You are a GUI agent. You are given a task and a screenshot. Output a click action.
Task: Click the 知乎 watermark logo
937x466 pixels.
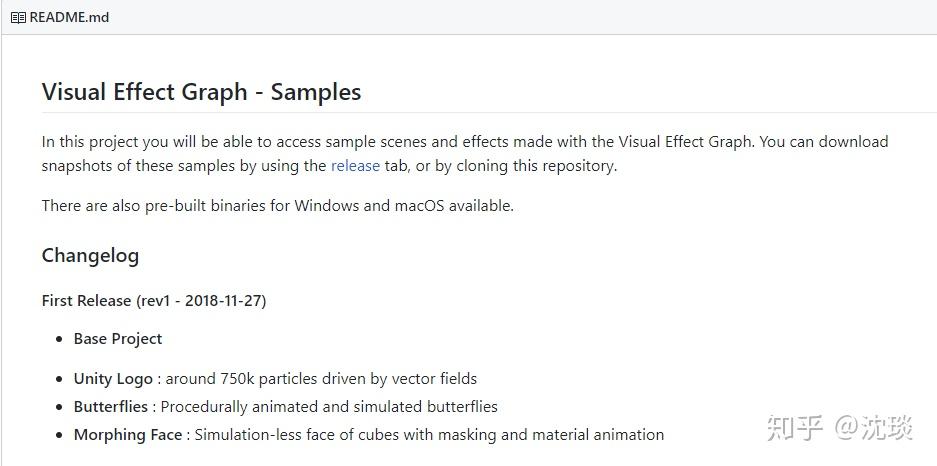click(795, 427)
